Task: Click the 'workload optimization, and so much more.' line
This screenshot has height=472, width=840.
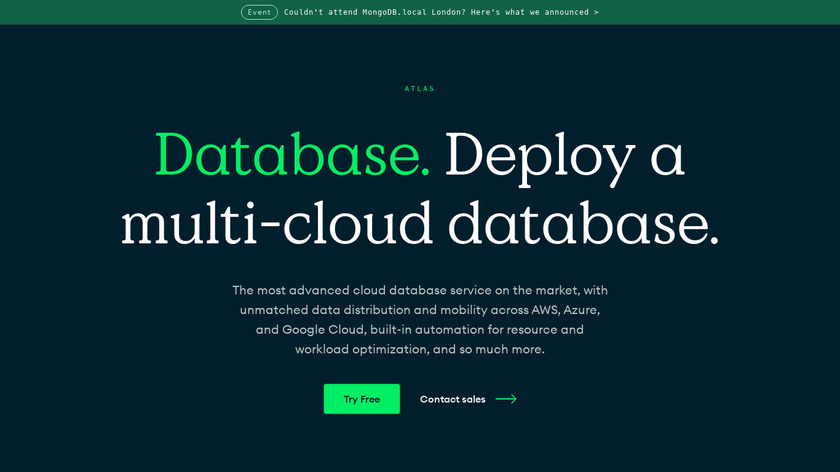Action: (x=420, y=349)
